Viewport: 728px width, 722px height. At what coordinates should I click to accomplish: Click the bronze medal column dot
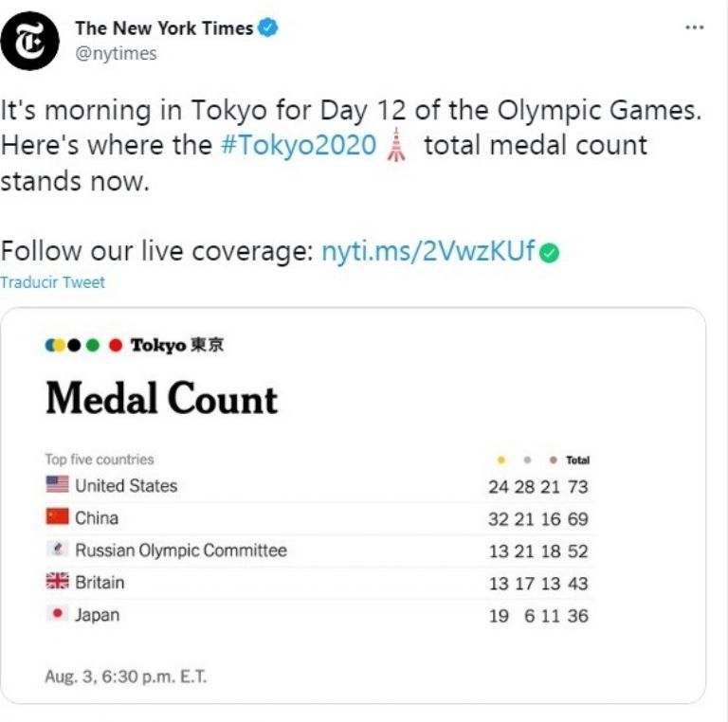(553, 460)
